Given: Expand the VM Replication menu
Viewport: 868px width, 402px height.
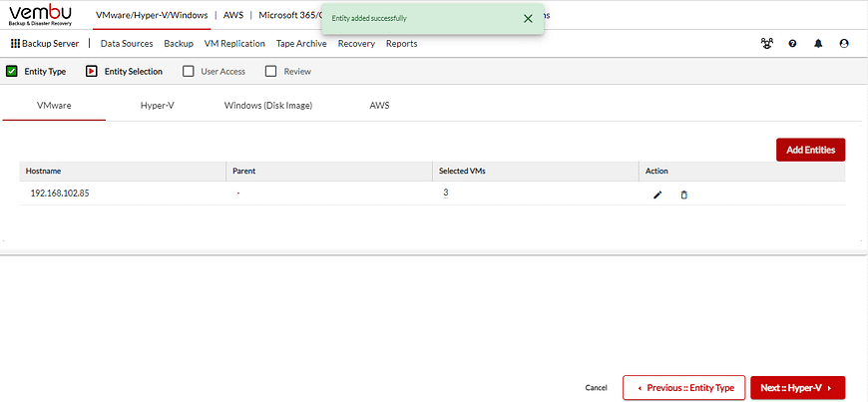Looking at the screenshot, I should [233, 44].
